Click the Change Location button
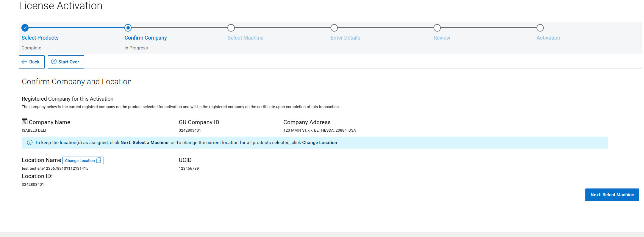The height and width of the screenshot is (237, 644). tap(83, 160)
